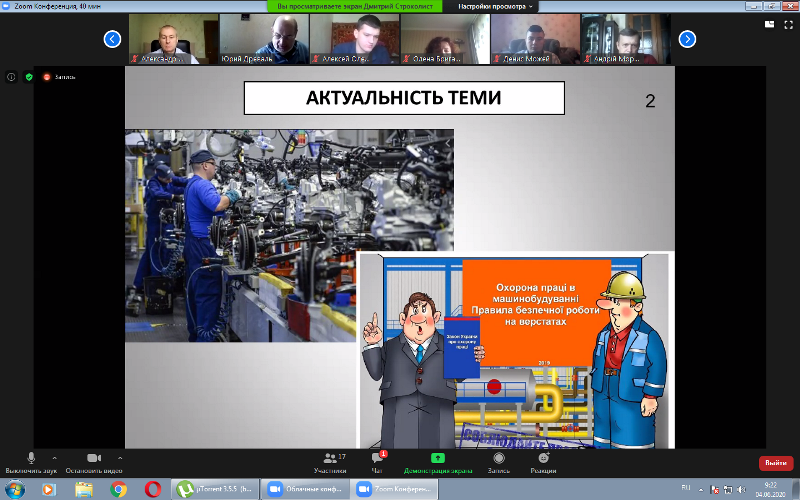Click the Record icon in toolbar
Image resolution: width=800 pixels, height=500 pixels.
coord(498,459)
